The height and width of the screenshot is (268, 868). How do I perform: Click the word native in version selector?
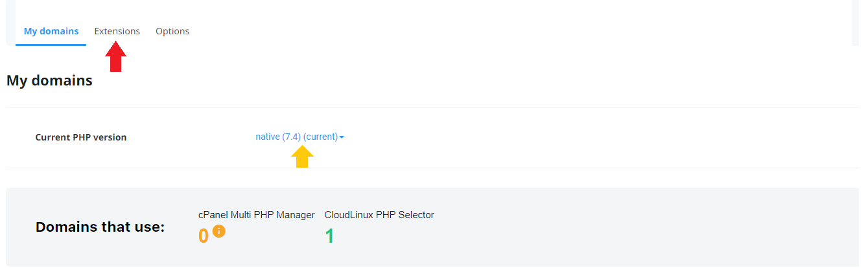pyautogui.click(x=268, y=137)
